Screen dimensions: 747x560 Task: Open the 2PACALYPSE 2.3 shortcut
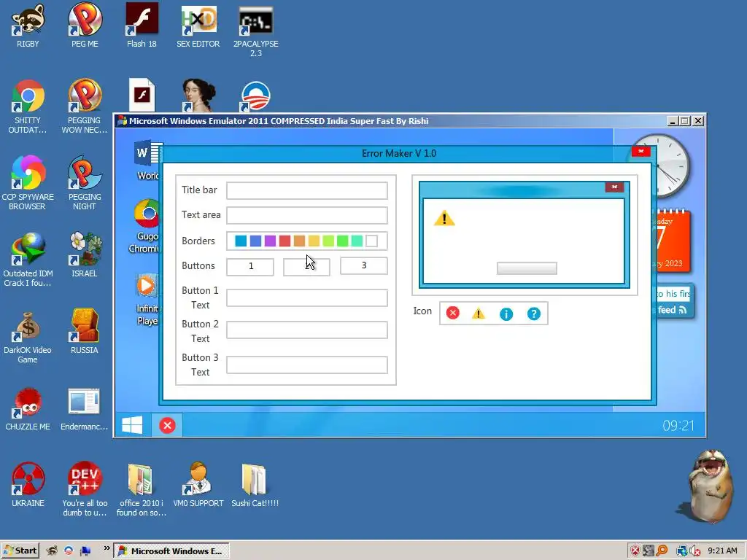pos(256,31)
